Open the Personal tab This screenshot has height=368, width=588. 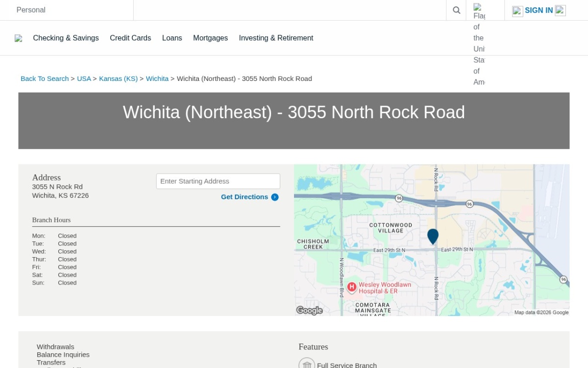31,10
